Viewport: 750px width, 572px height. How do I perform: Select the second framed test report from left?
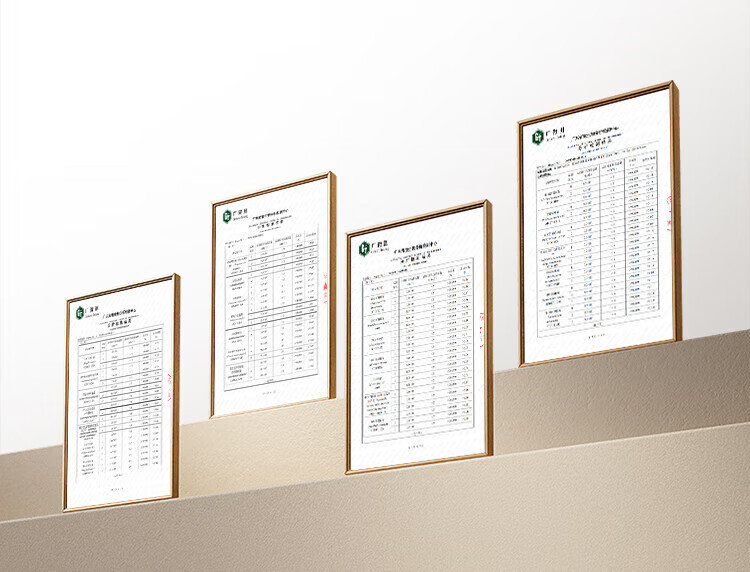272,294
